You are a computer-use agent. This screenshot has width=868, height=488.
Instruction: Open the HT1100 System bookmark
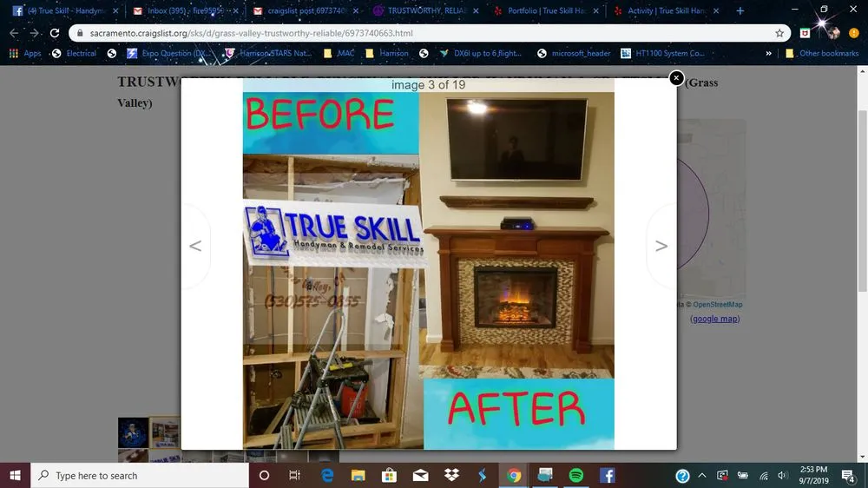click(x=662, y=53)
